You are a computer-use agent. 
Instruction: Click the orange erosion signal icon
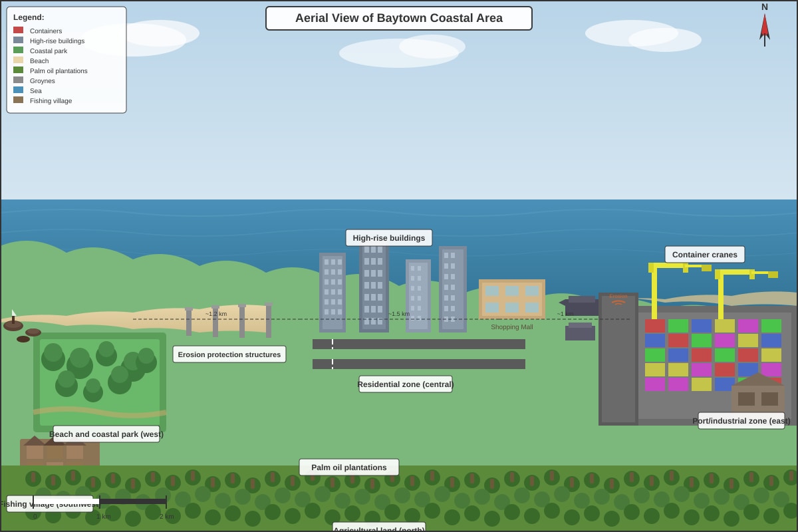(618, 302)
